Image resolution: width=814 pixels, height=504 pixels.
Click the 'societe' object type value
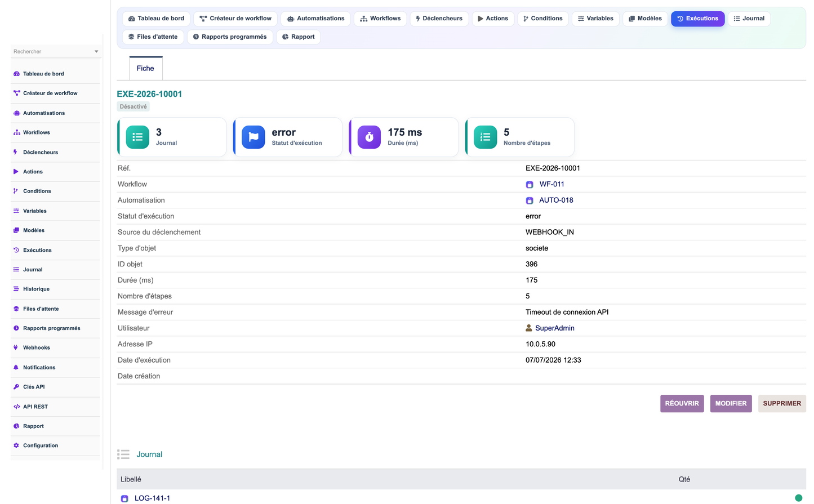[536, 248]
